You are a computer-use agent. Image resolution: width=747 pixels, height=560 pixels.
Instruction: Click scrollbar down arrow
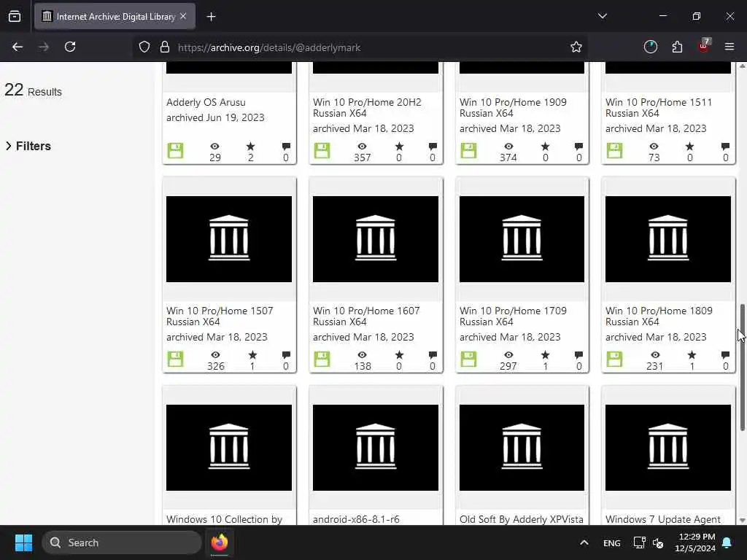click(x=742, y=521)
